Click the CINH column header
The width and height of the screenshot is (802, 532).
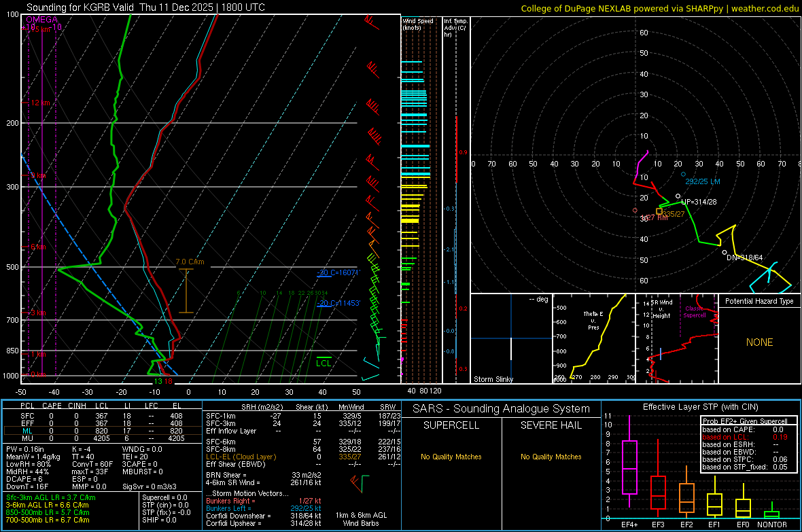pos(77,406)
